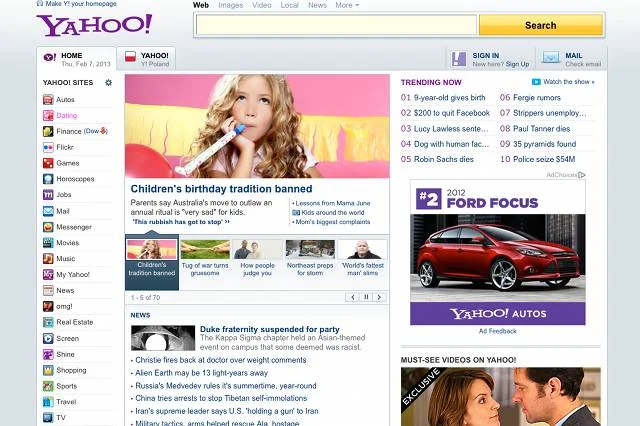Open Mom's biggest complaints link

[x=333, y=222]
